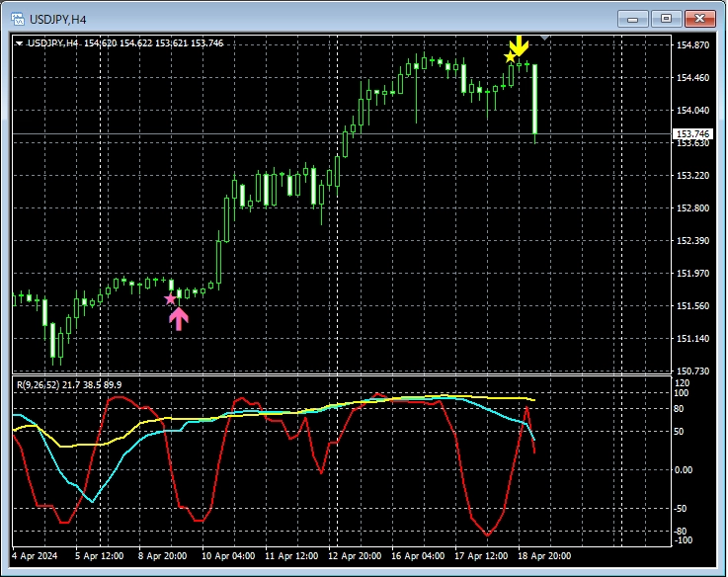This screenshot has width=728, height=577.
Task: Click the 0.00 level on indicator scale
Action: click(x=684, y=469)
